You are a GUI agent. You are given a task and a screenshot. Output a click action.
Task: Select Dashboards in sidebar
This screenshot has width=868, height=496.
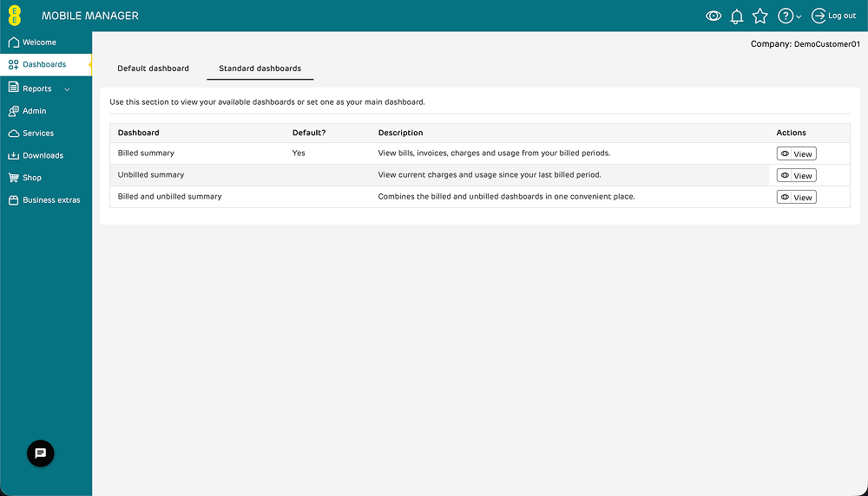[46, 65]
